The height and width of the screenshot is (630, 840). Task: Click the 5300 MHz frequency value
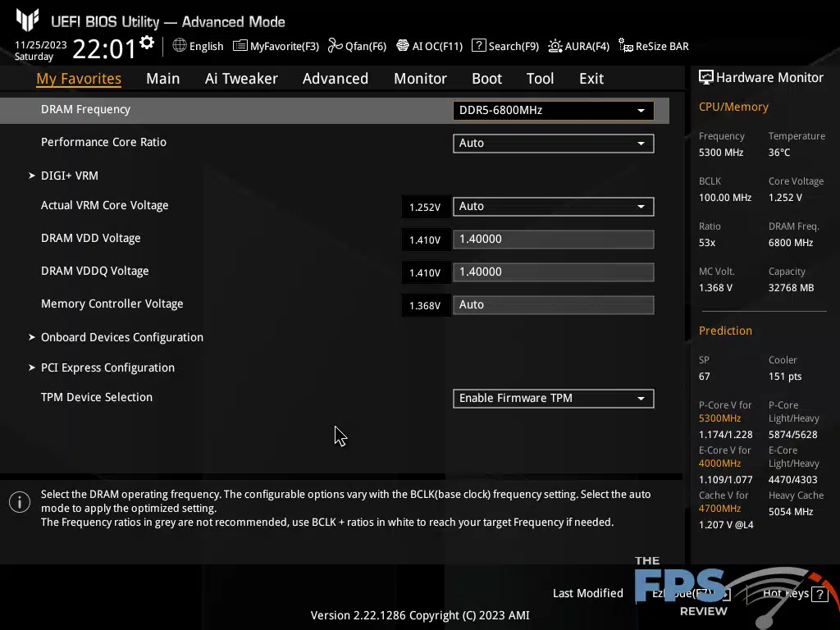pyautogui.click(x=720, y=153)
